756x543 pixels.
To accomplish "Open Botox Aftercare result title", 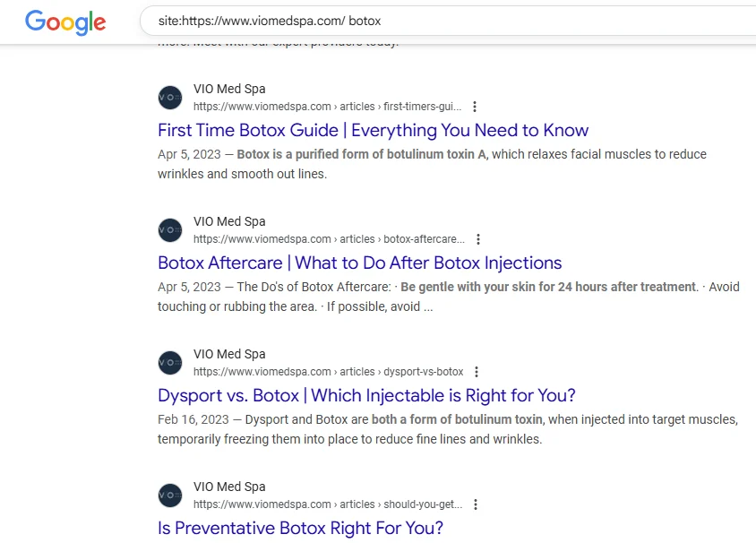I will (359, 263).
